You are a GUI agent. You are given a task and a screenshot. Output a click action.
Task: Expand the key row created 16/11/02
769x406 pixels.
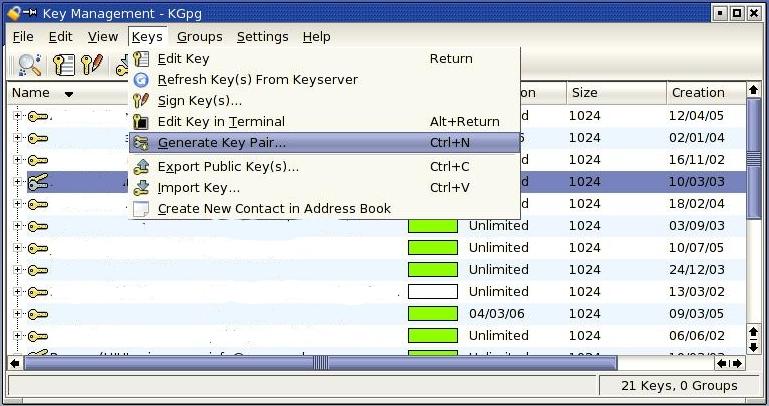(x=17, y=160)
